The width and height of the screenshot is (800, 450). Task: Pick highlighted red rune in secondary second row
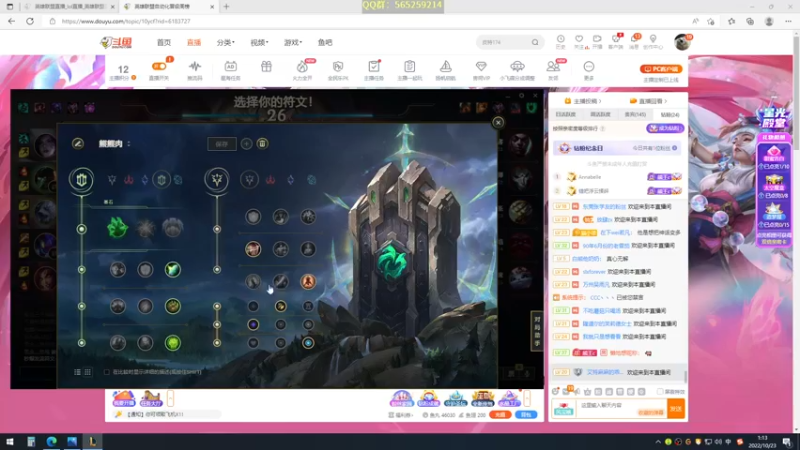(x=253, y=249)
